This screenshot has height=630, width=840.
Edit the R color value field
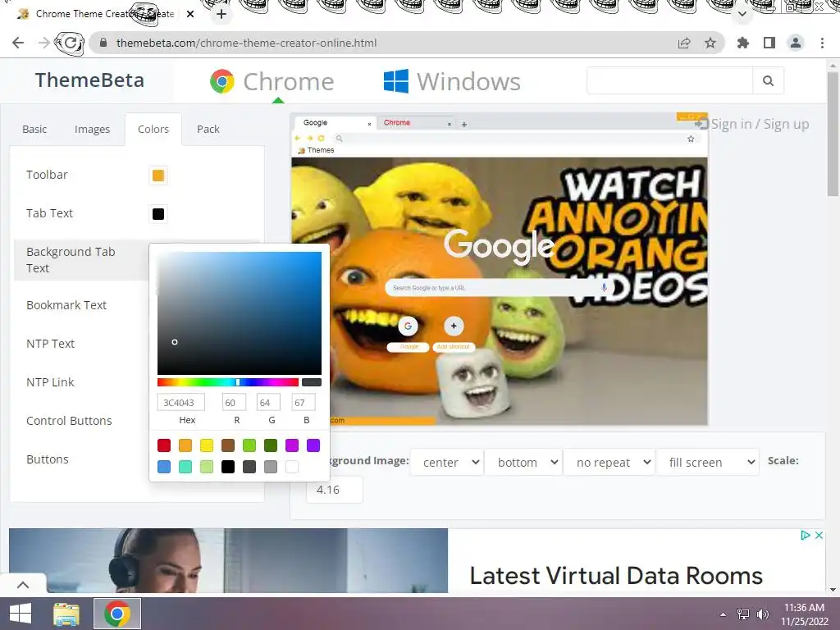coord(234,402)
